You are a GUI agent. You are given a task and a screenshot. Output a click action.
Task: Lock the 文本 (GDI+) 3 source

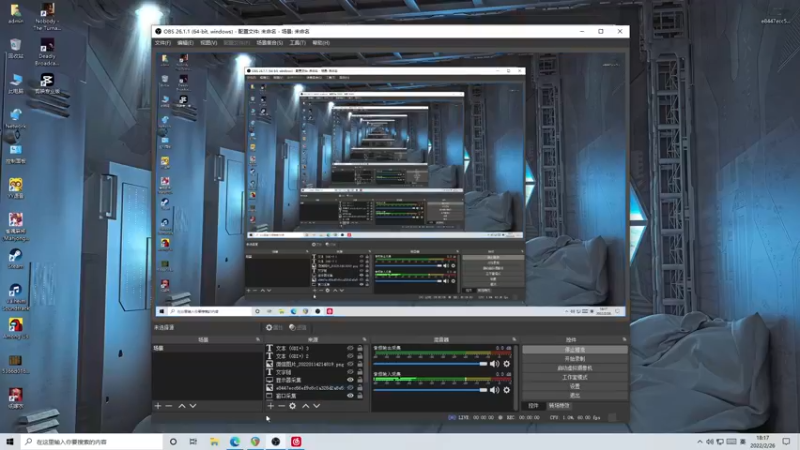pyautogui.click(x=360, y=348)
